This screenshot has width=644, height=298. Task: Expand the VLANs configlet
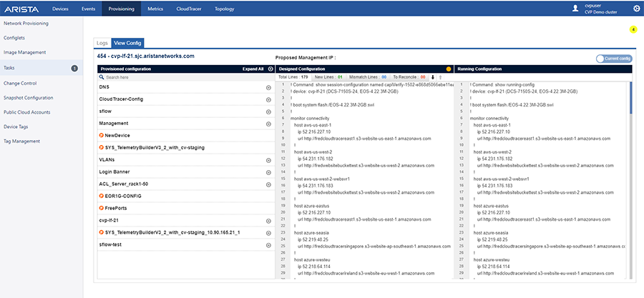click(x=268, y=160)
